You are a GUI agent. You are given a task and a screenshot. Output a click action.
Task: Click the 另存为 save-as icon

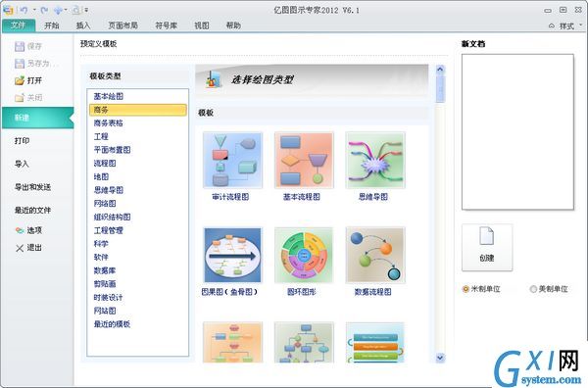click(20, 64)
